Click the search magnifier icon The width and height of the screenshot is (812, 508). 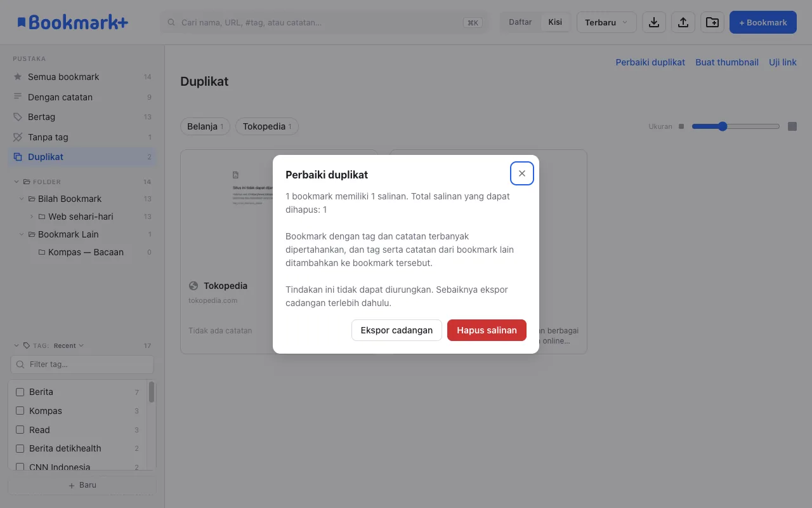[171, 22]
